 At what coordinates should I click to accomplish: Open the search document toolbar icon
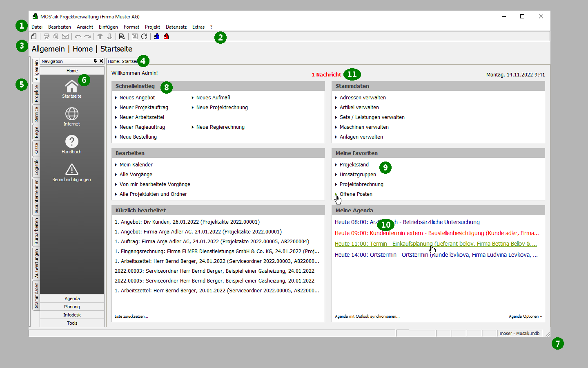122,36
